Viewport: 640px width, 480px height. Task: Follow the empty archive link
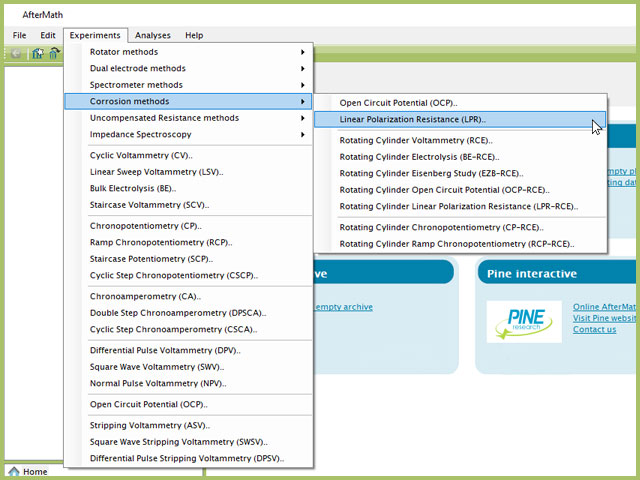click(x=343, y=307)
